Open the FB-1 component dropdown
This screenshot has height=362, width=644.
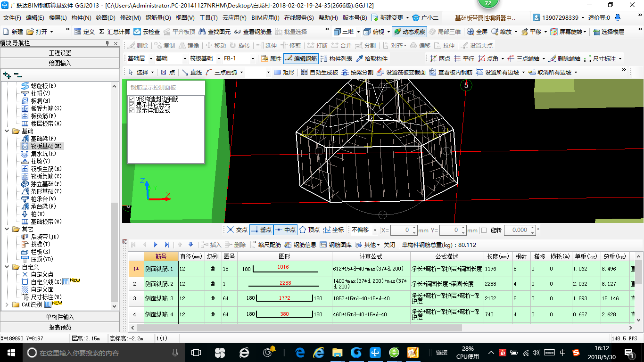point(253,59)
